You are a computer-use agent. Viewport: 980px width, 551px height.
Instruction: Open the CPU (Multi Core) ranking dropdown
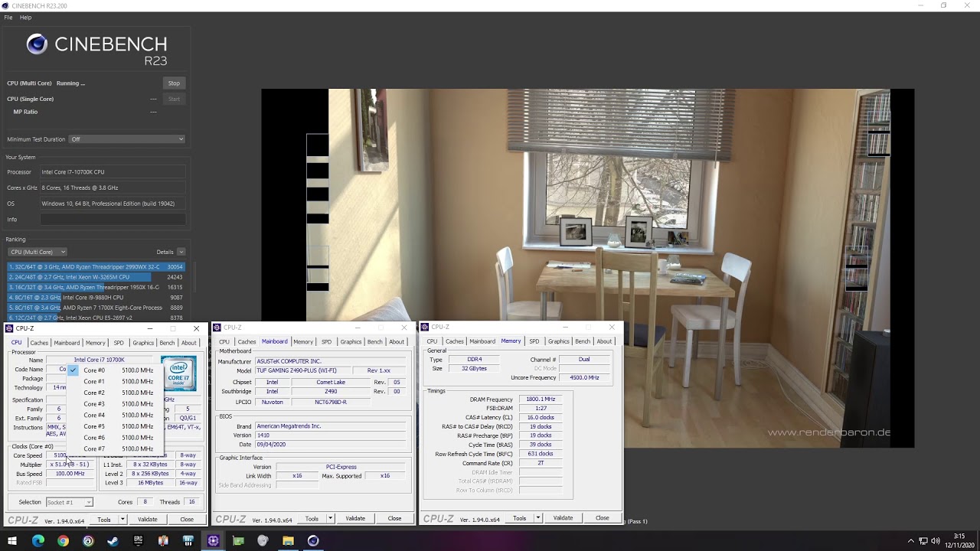coord(37,252)
